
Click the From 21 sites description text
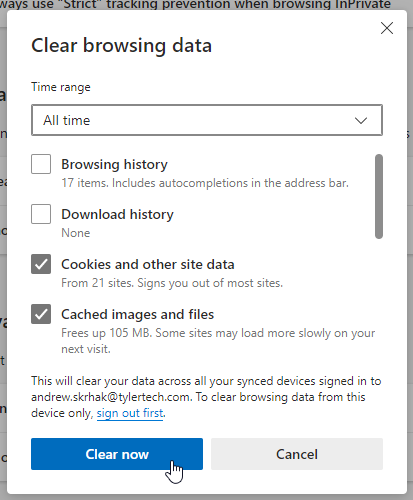pyautogui.click(x=172, y=283)
